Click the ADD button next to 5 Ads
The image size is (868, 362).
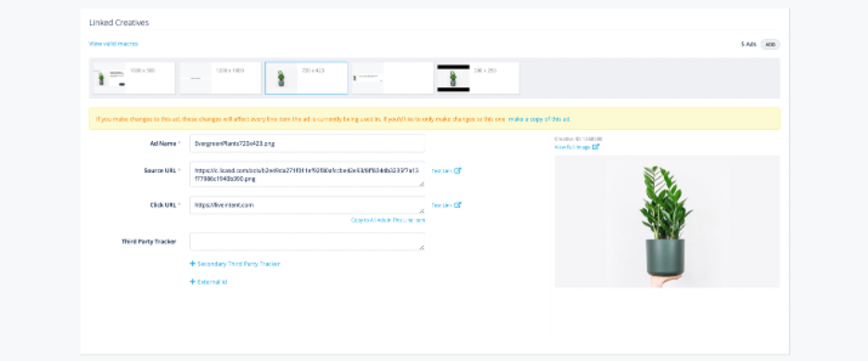(x=770, y=45)
